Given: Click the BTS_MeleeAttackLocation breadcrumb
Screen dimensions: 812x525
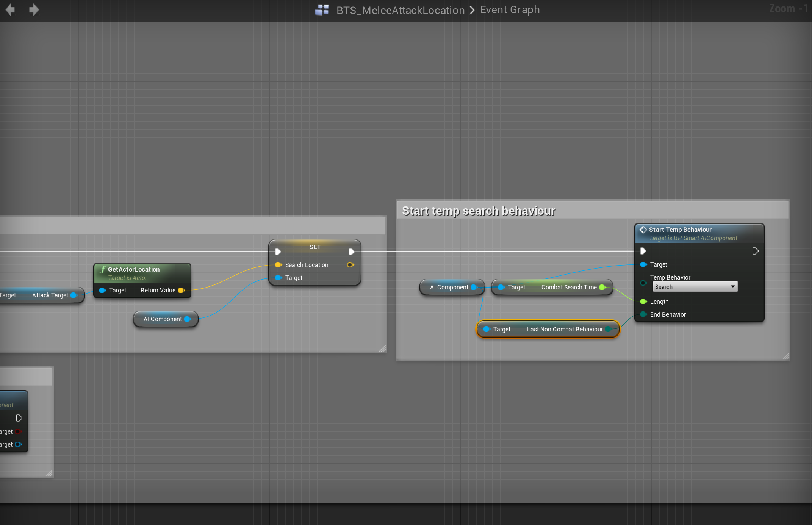Looking at the screenshot, I should point(400,10).
